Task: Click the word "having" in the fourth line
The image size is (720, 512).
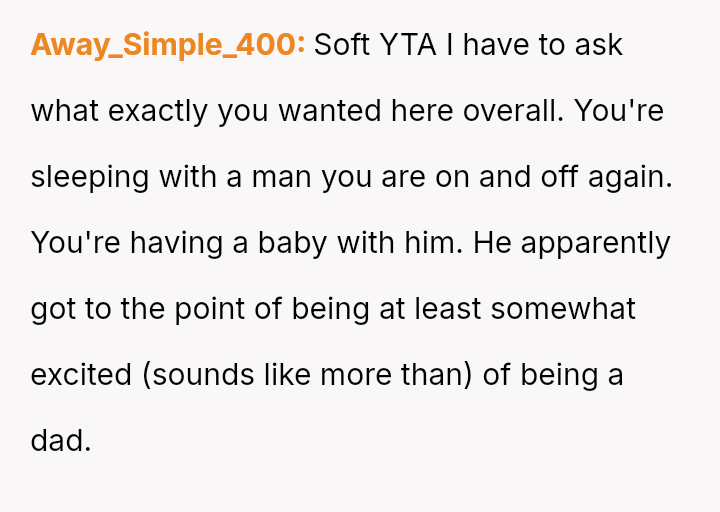Action: tap(164, 243)
